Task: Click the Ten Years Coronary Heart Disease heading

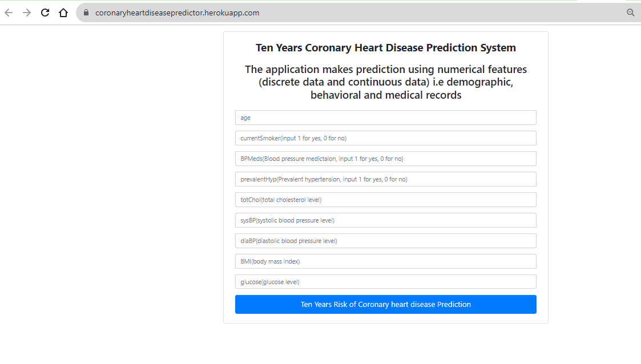Action: [x=385, y=48]
